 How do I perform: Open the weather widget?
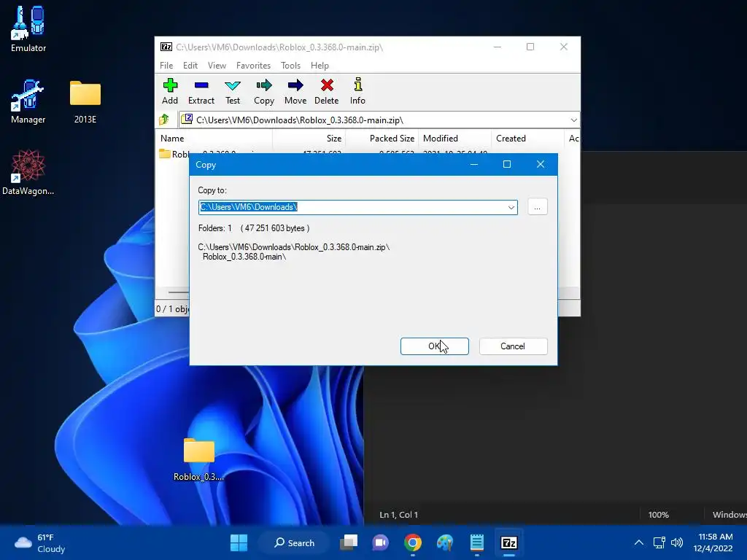pos(40,542)
